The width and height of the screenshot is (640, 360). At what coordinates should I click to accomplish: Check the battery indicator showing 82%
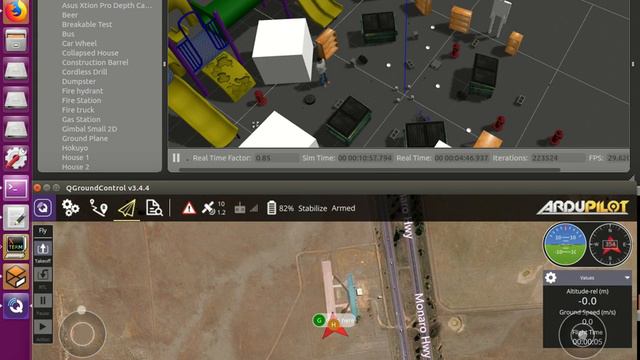click(x=280, y=208)
